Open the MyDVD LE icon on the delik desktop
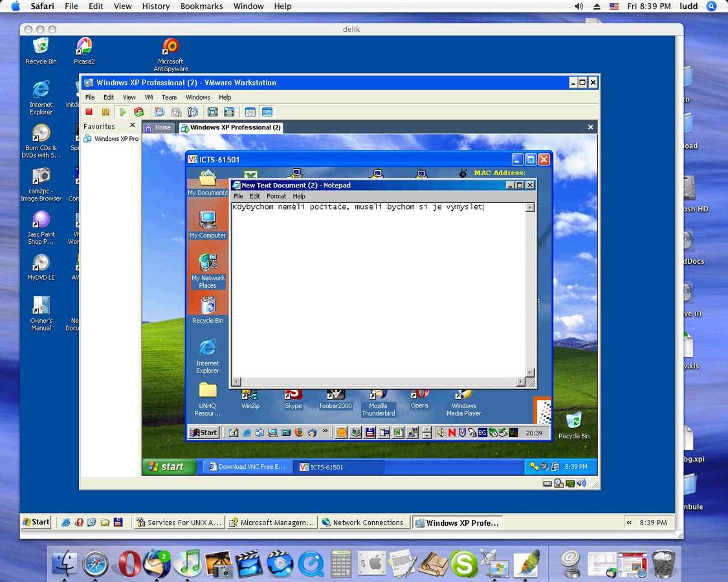 (41, 268)
